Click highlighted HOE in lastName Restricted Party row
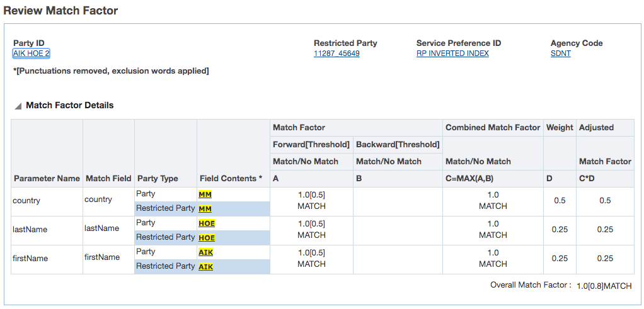Image resolution: width=644 pixels, height=309 pixels. tap(207, 238)
